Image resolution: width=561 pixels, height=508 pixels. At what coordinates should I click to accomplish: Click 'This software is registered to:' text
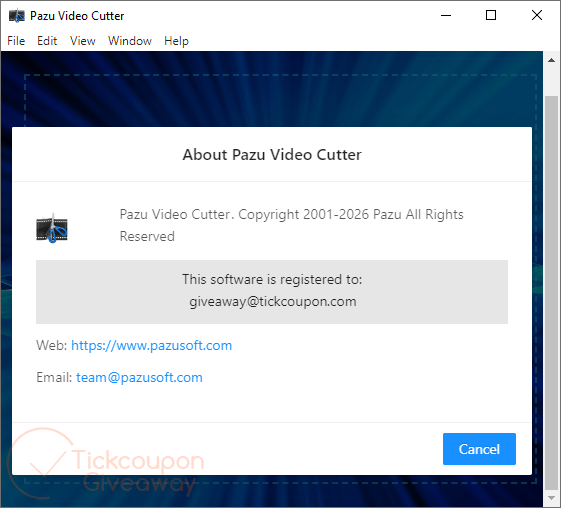click(x=272, y=279)
